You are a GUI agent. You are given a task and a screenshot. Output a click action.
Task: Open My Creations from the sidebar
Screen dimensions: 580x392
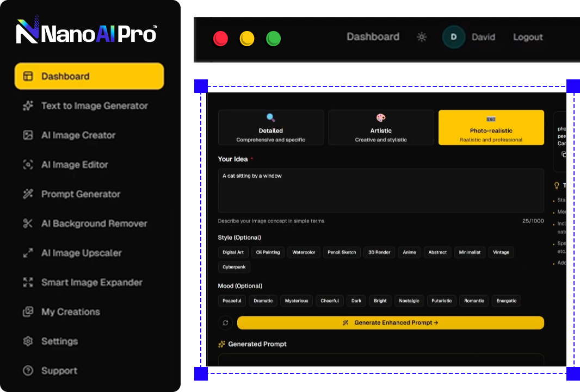71,312
